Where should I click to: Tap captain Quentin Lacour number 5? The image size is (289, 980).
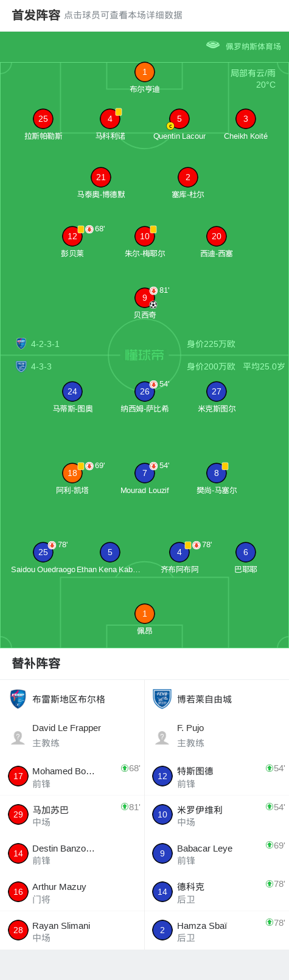click(x=179, y=119)
